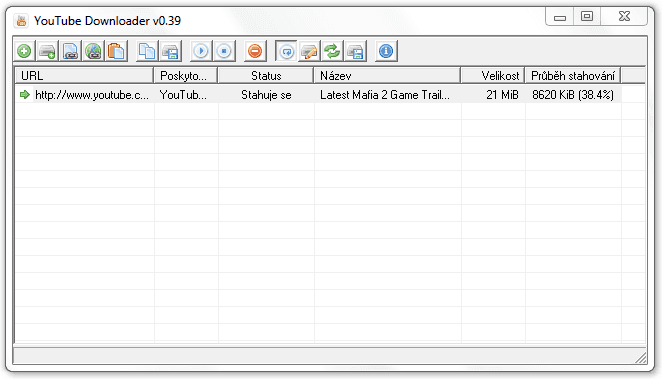Click the drive with floppy icon next to refresh
Viewport: 662px width, 379px height.
355,51
